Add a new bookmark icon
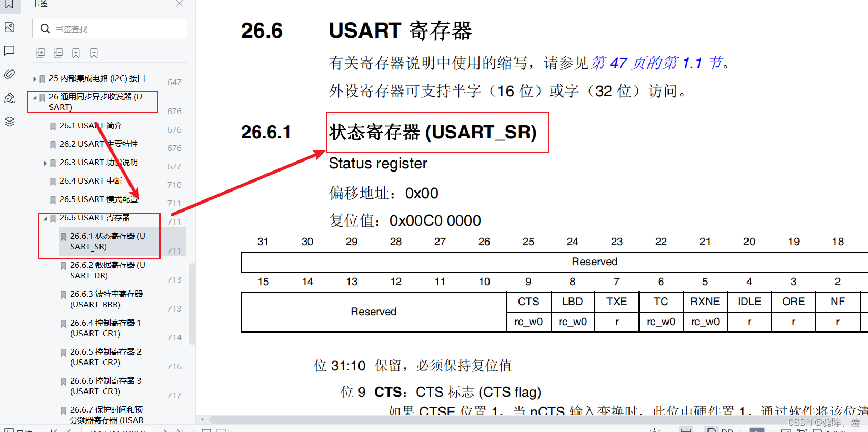The image size is (868, 432). pos(76,53)
